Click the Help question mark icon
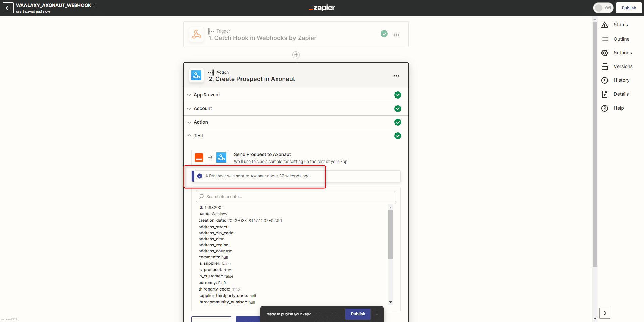Screen dimensions: 644x322 [x=605, y=108]
